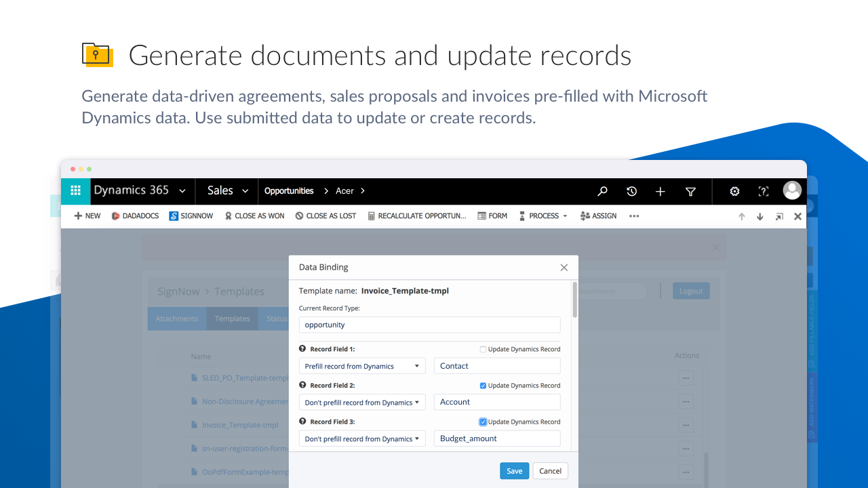The image size is (868, 488).
Task: Toggle Update Dynamics Record for Field 3
Action: coord(483,422)
